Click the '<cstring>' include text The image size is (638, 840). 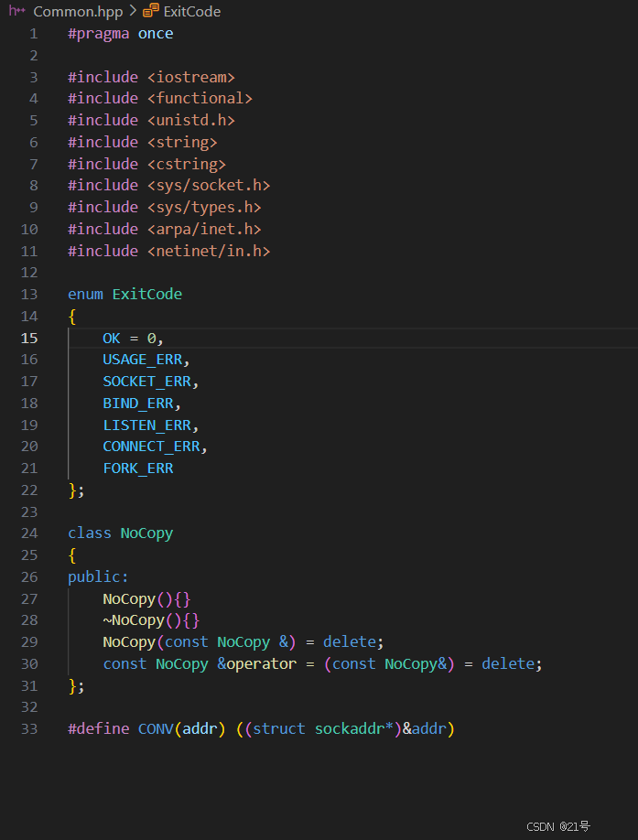point(187,164)
